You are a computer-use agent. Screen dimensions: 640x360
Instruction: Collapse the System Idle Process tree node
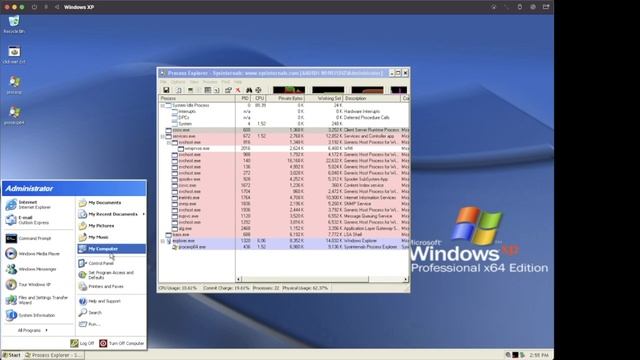pos(162,105)
